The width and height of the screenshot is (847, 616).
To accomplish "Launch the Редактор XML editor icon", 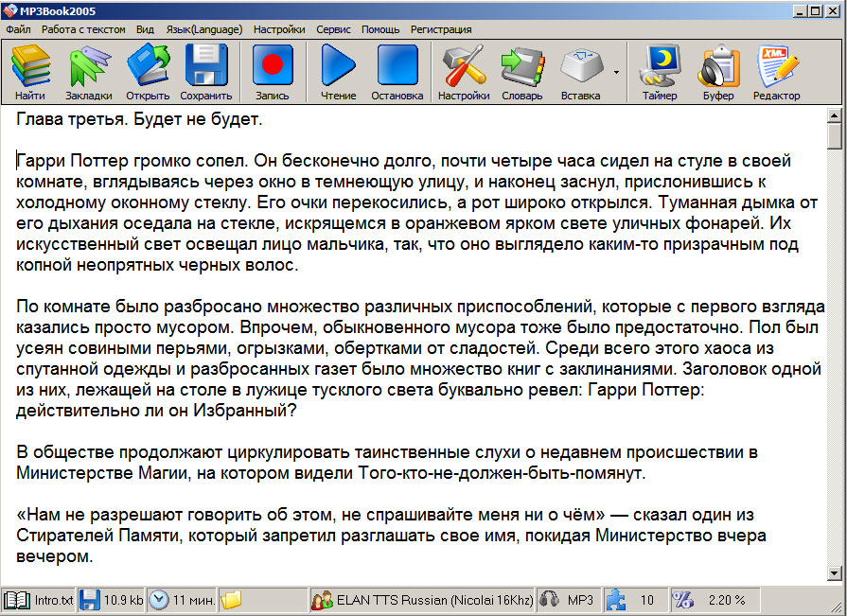I will [x=777, y=72].
